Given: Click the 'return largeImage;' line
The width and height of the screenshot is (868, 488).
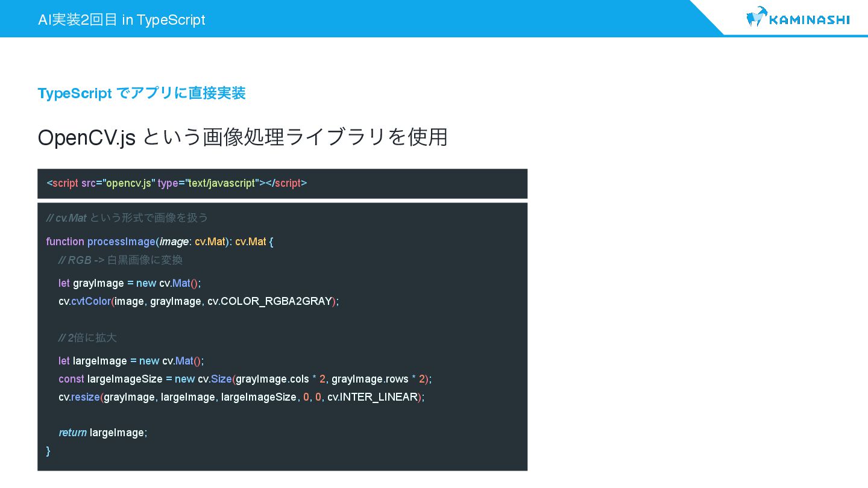Looking at the screenshot, I should 103,433.
